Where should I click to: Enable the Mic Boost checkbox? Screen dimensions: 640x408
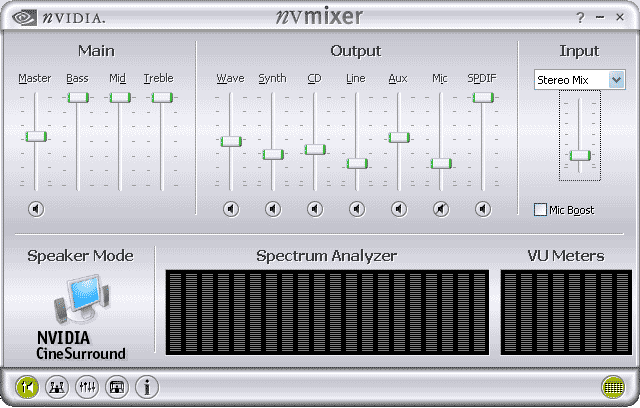click(x=541, y=209)
